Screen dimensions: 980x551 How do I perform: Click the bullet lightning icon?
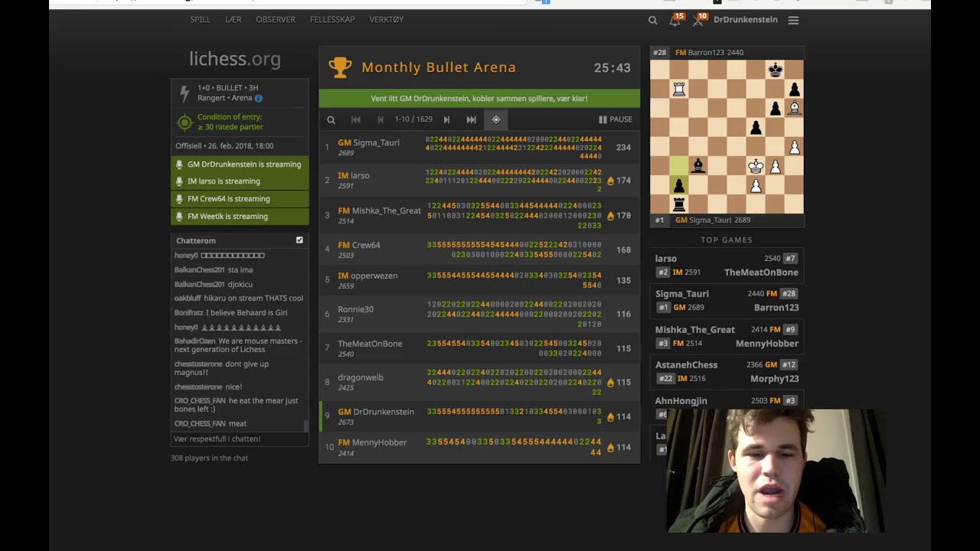pos(185,93)
